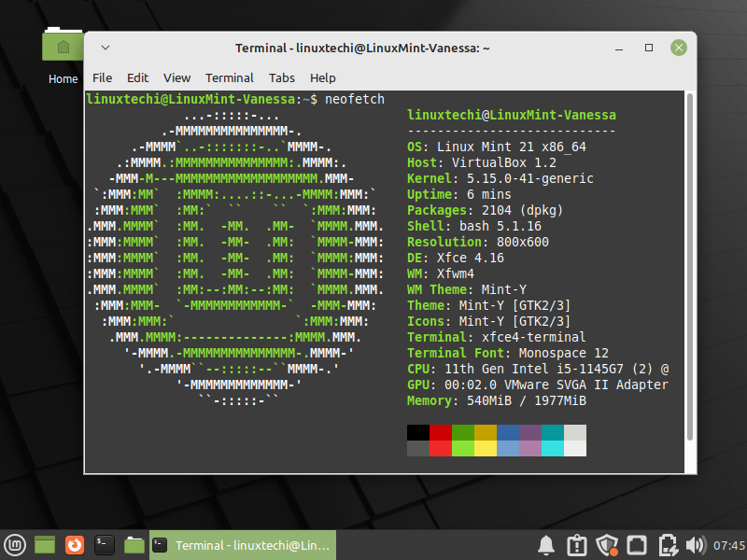The height and width of the screenshot is (560, 747).
Task: Click the green linuxtechi@LinuxMint-Vanessa neofetch header
Action: pos(512,115)
